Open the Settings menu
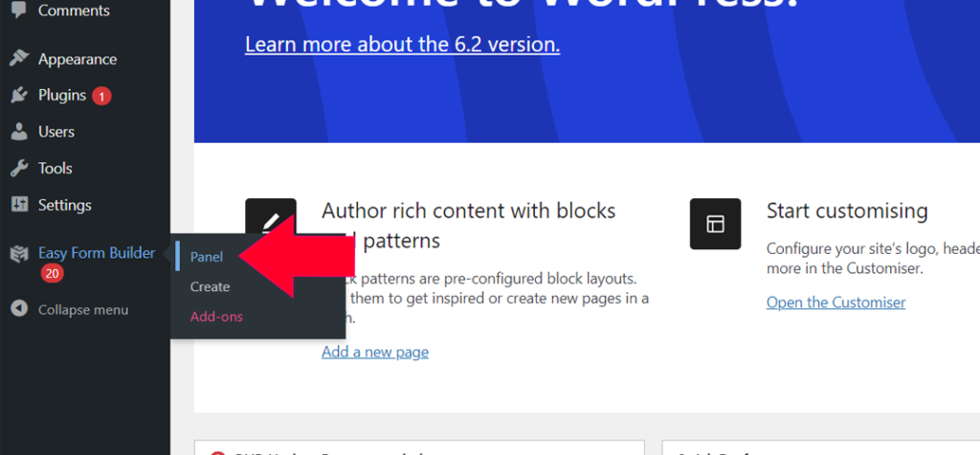 (64, 205)
